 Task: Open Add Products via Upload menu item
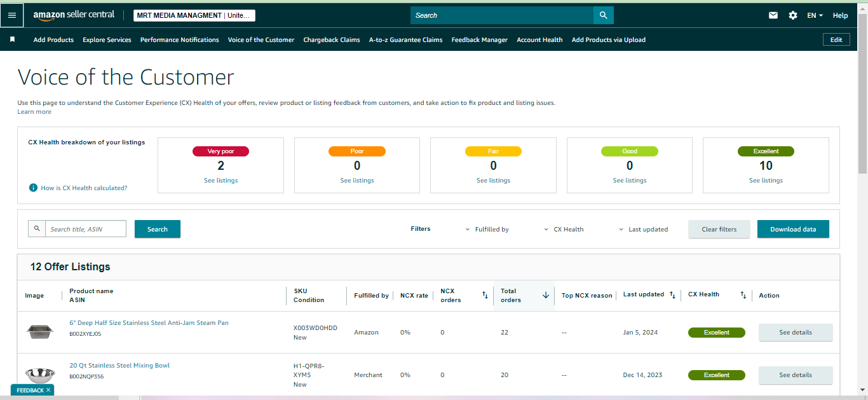(609, 39)
